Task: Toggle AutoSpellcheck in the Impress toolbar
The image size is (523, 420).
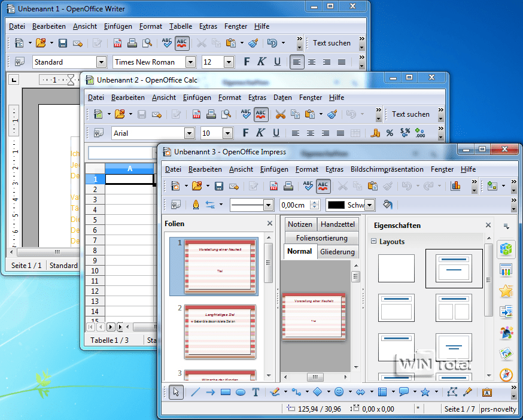Action: [323, 186]
